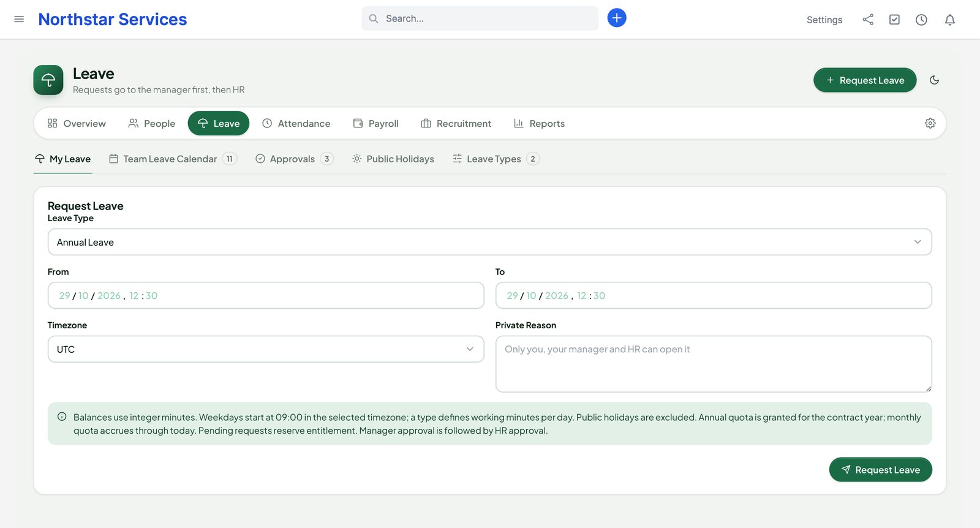Click the info icon in balances notice
980x528 pixels.
coord(62,417)
